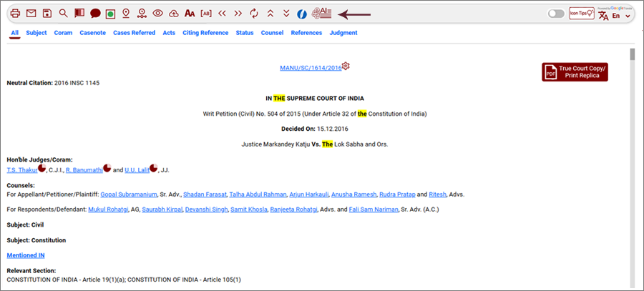Expand the En language dropdown chevron
This screenshot has height=291, width=644.
point(628,16)
